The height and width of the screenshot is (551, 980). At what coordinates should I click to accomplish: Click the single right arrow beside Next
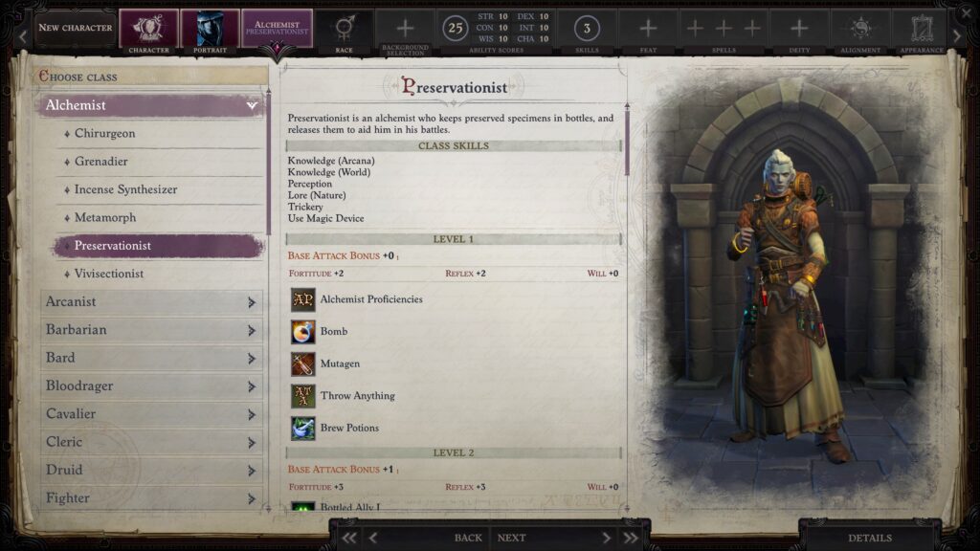(x=606, y=538)
